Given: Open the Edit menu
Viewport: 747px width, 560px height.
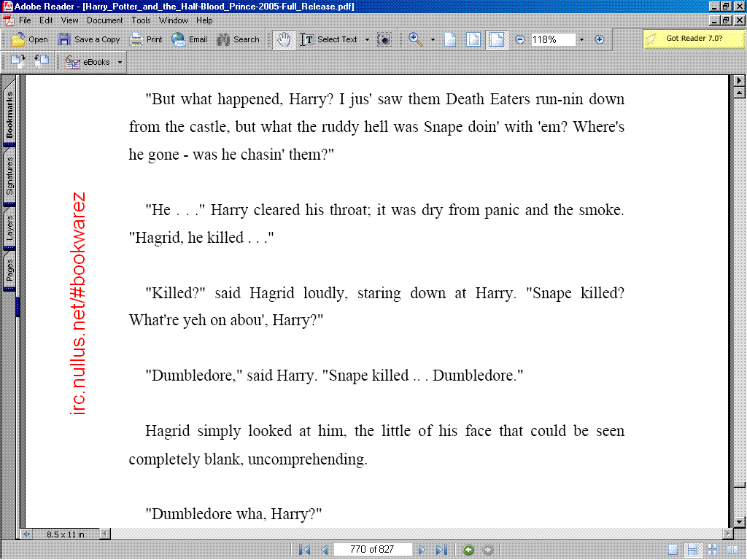Looking at the screenshot, I should pos(46,20).
